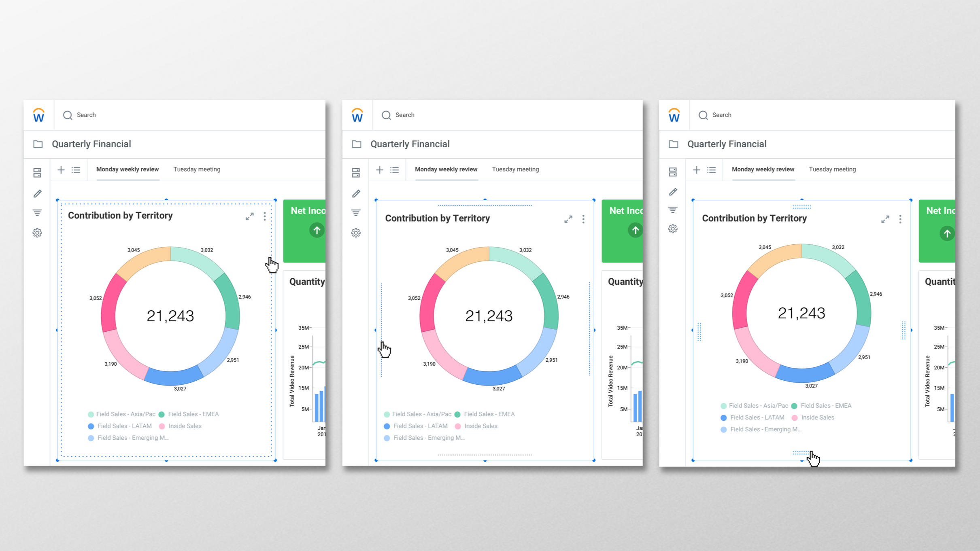This screenshot has width=980, height=551.
Task: Click layout sheets icon in left panel sidebar
Action: click(37, 173)
